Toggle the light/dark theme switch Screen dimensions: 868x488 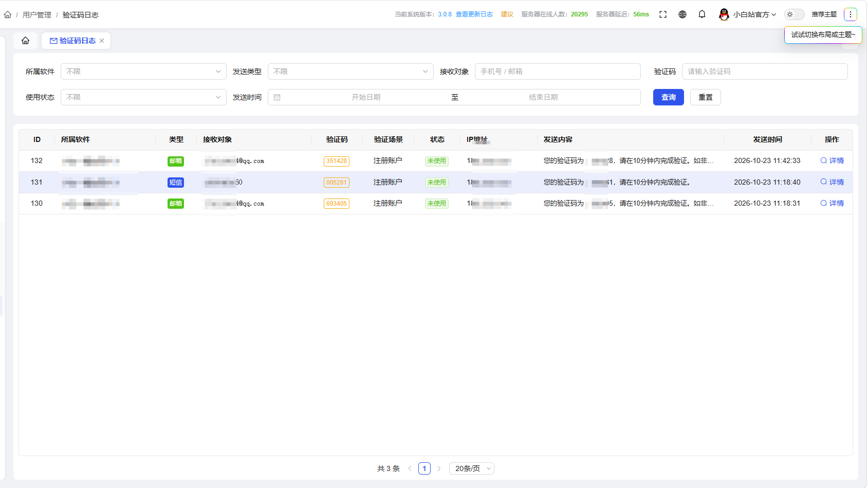[795, 14]
